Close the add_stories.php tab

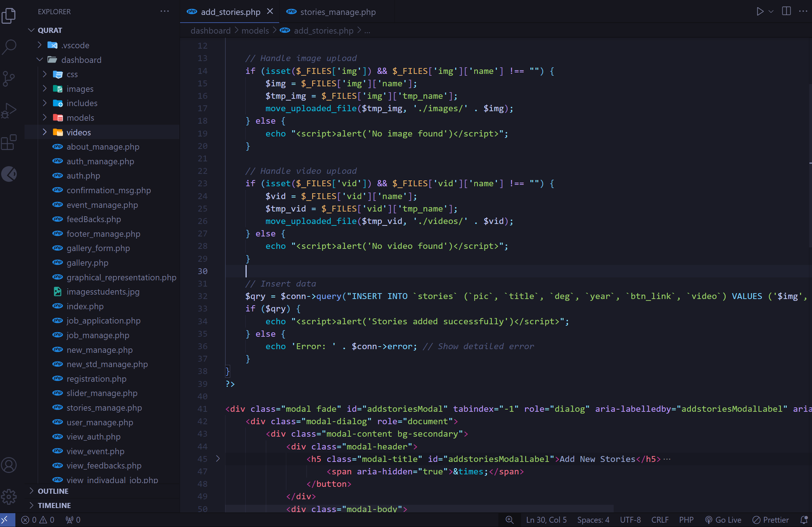pos(270,11)
